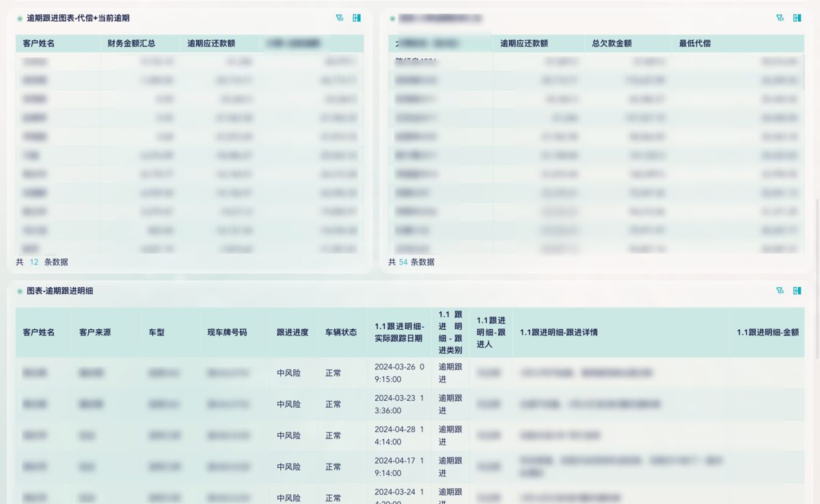Select the 总欠款金额 column header
This screenshot has height=504, width=820.
pos(612,44)
